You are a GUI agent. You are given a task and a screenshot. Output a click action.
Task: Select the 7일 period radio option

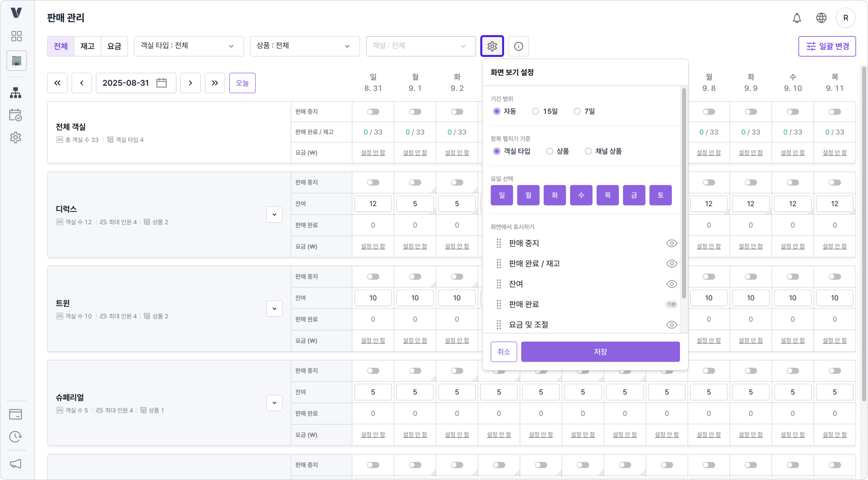click(x=577, y=111)
